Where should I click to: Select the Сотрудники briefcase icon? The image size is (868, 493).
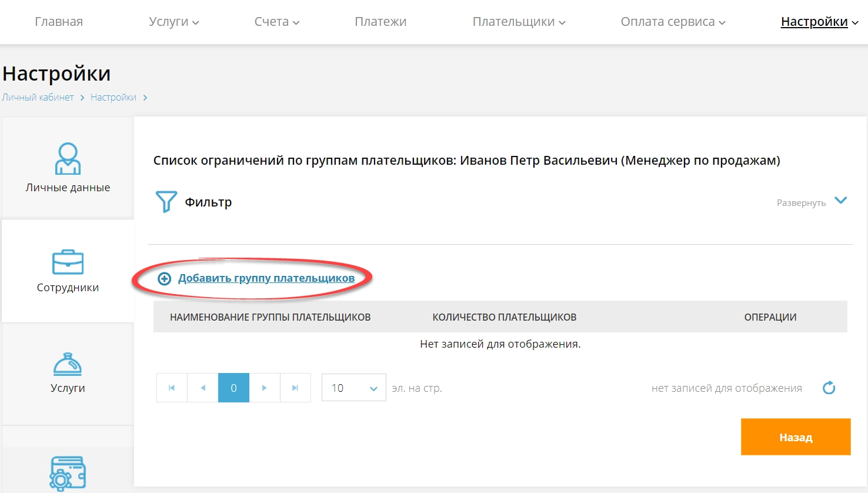[68, 262]
